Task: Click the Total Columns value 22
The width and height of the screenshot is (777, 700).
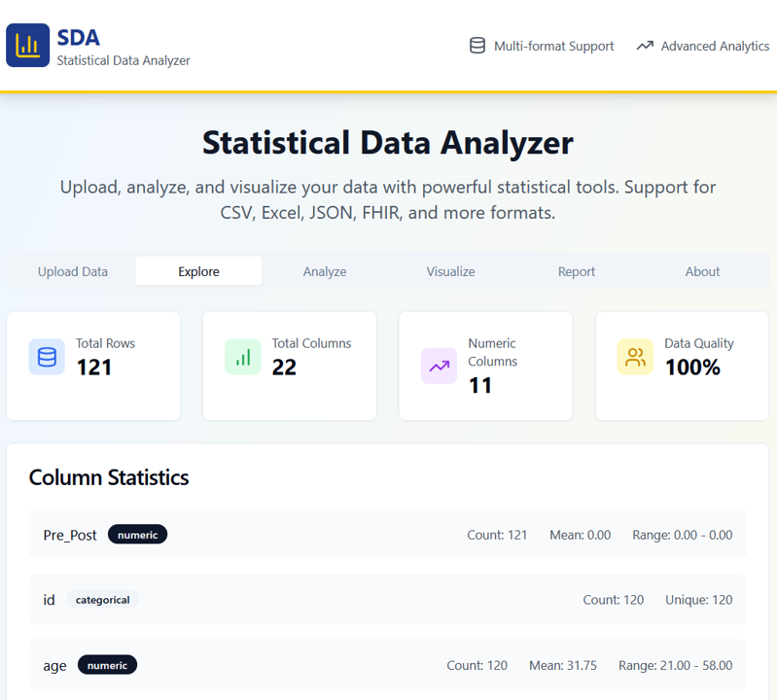Action: pyautogui.click(x=284, y=367)
